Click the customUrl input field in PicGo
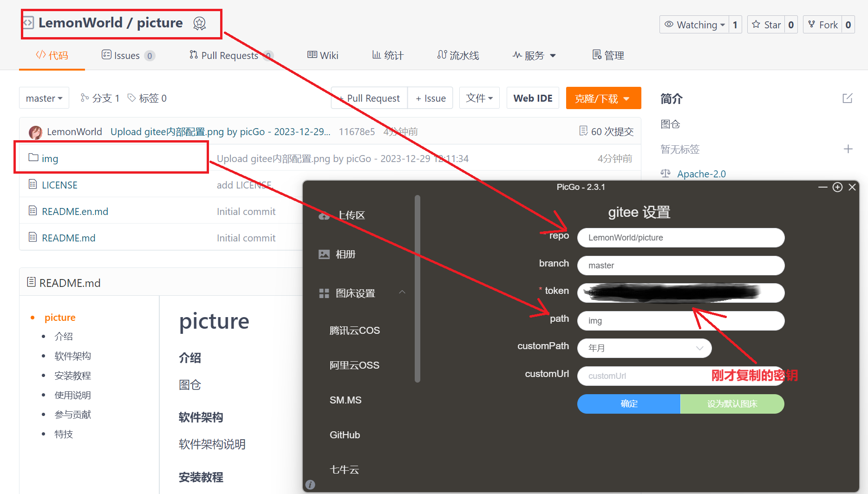This screenshot has width=868, height=494. 681,376
